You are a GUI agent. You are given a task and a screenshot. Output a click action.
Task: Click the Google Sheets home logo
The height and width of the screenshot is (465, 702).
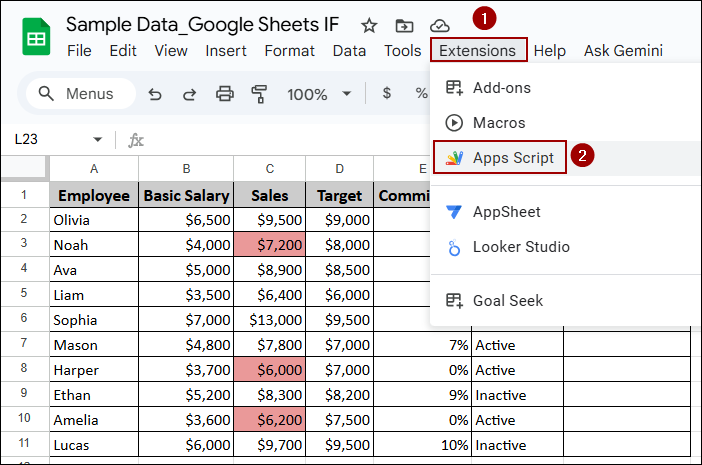click(37, 38)
